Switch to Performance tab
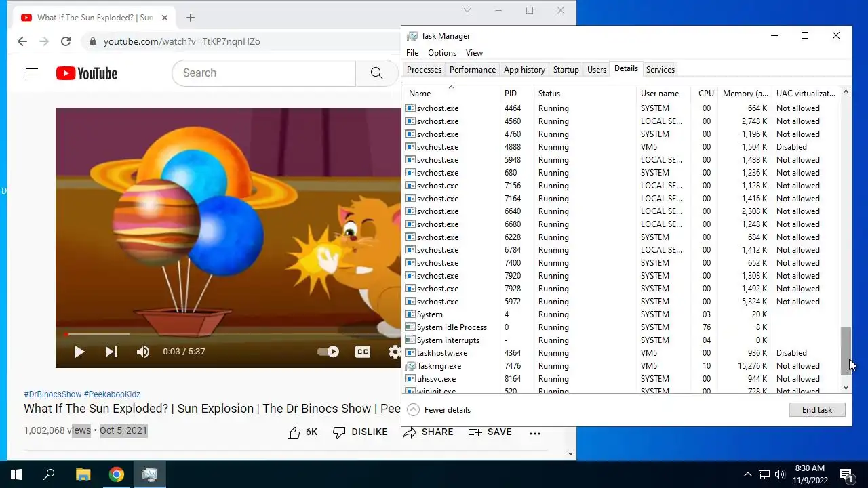 tap(473, 70)
